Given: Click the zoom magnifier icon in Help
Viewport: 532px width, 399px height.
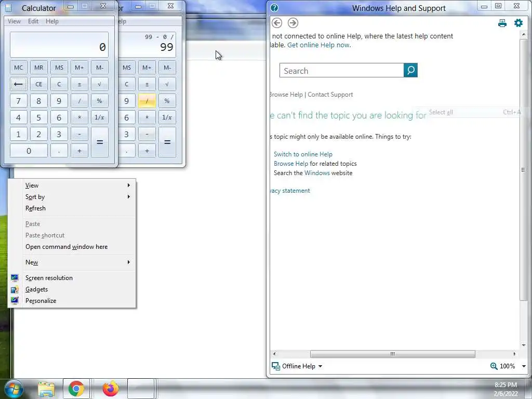Looking at the screenshot, I should 494,366.
